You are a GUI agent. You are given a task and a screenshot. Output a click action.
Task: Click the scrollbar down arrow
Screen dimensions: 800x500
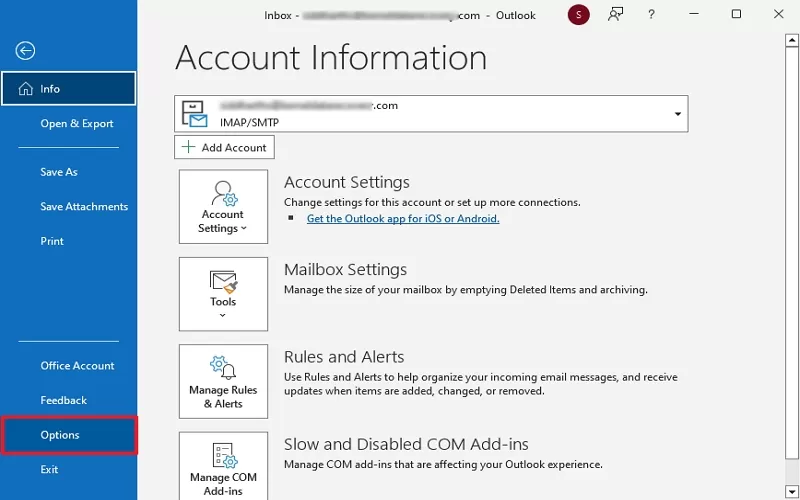pos(792,491)
